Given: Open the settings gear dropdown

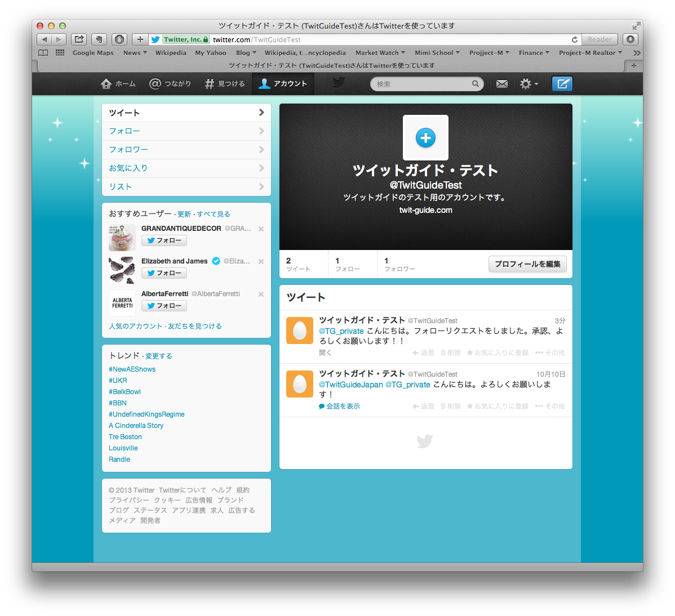Looking at the screenshot, I should click(x=529, y=84).
